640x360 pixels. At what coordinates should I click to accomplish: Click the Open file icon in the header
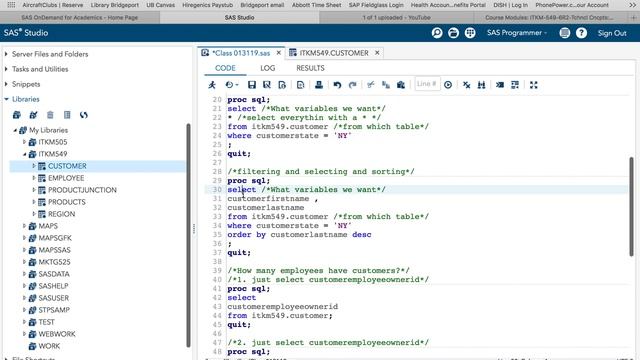pyautogui.click(x=453, y=33)
